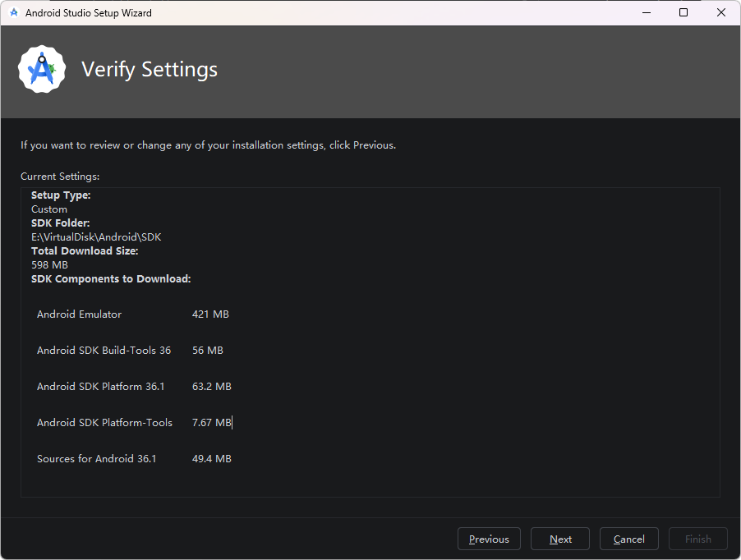Click the 'Current Settings:' label

[x=60, y=176]
